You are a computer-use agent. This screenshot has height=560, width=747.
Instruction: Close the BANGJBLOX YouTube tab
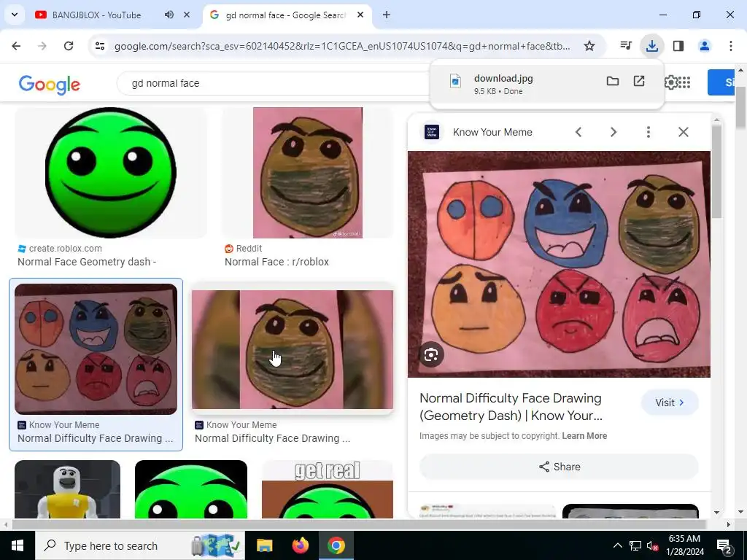[x=187, y=15]
